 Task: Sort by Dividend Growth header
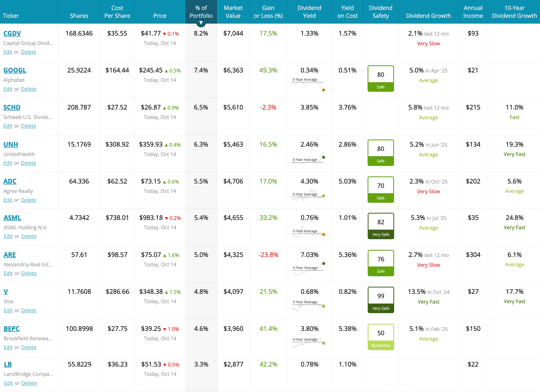click(x=428, y=16)
